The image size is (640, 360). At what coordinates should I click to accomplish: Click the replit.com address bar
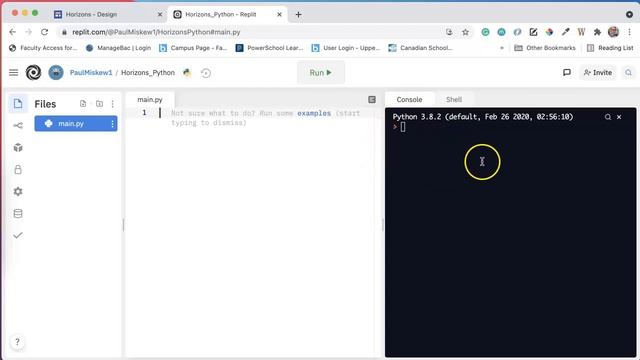coord(253,32)
